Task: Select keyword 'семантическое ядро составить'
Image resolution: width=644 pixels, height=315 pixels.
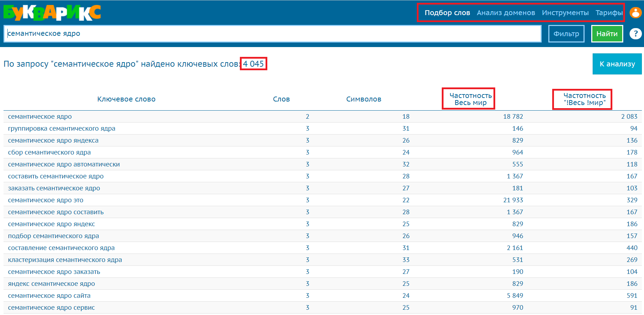Action: pos(56,212)
